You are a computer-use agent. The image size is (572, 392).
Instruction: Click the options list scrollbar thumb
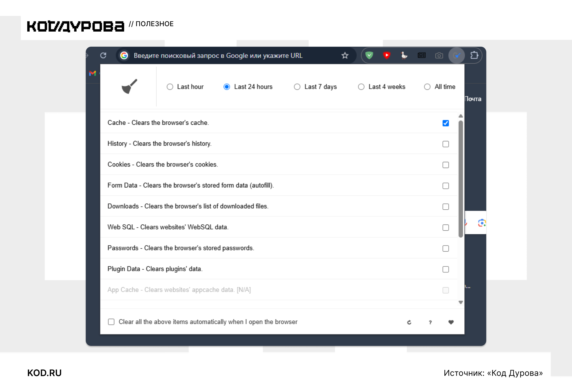(461, 179)
